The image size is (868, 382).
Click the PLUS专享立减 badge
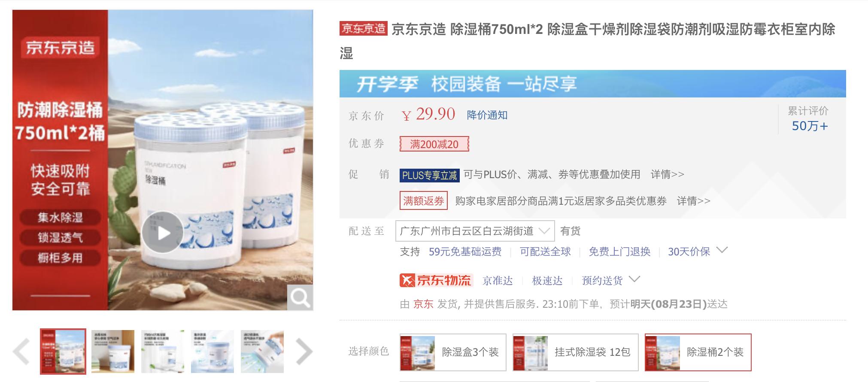point(429,175)
